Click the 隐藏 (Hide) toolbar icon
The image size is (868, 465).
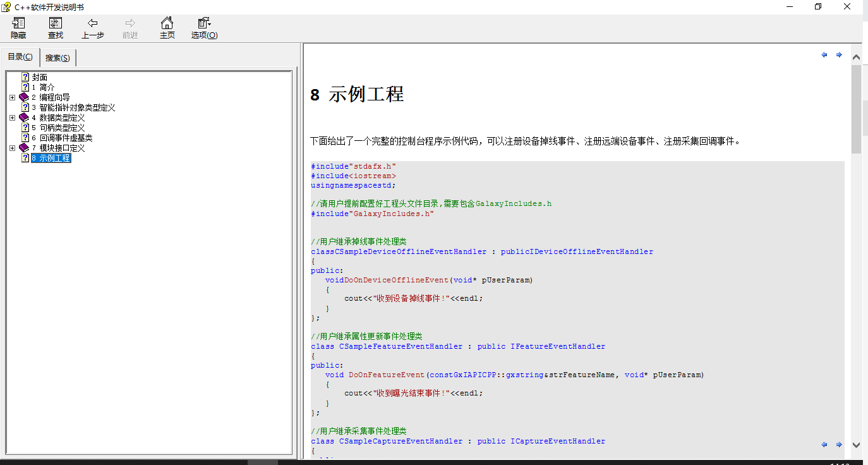18,28
